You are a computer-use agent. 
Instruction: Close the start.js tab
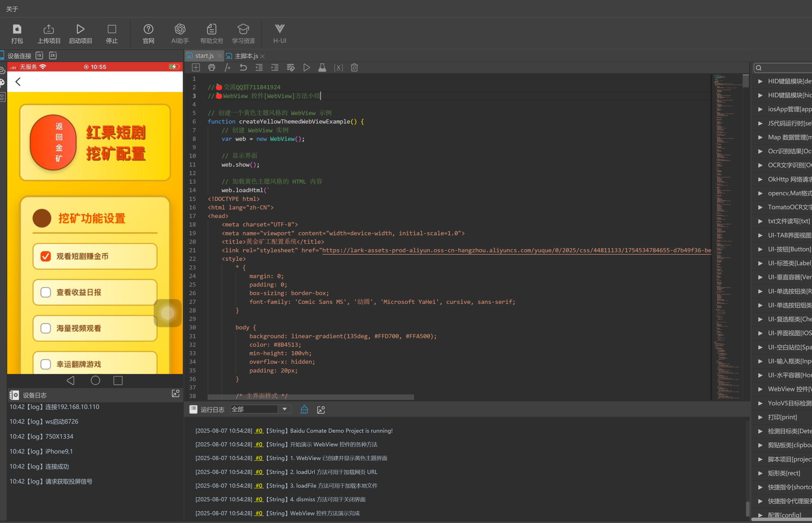coord(219,56)
